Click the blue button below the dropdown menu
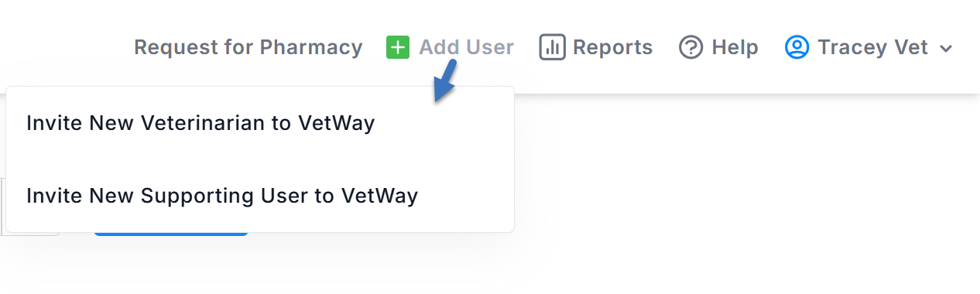 (x=171, y=233)
